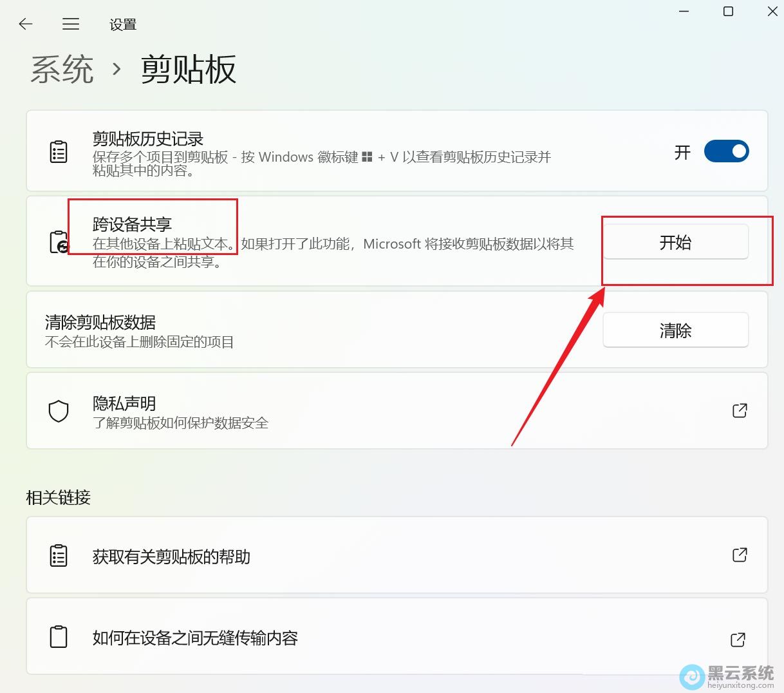Click the shield icon beside 隐私声明
Viewport: 784px width, 693px height.
click(59, 410)
